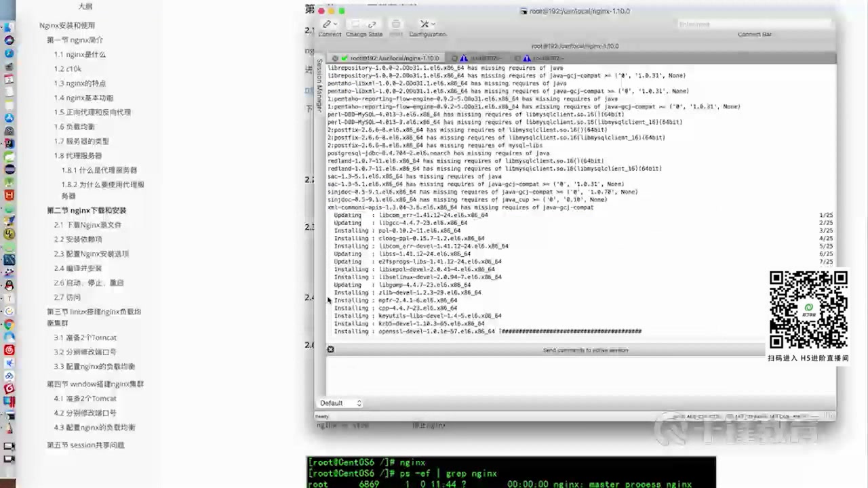868x488 pixels.
Task: Select 1.7 服务器的类型 outline item
Action: 81,141
